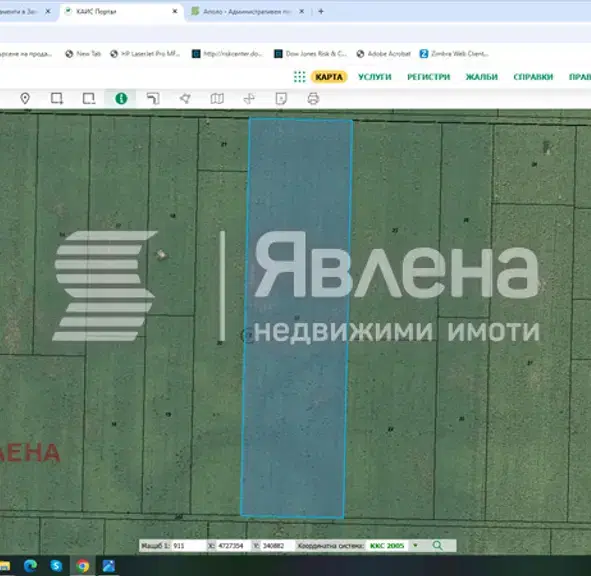Select the location pin tool
Image resolution: width=591 pixels, height=576 pixels.
[25, 98]
